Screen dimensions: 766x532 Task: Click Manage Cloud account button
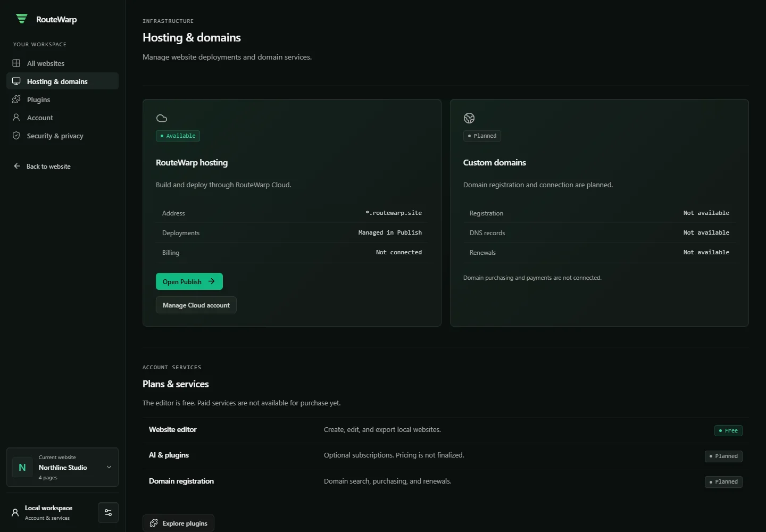(196, 305)
